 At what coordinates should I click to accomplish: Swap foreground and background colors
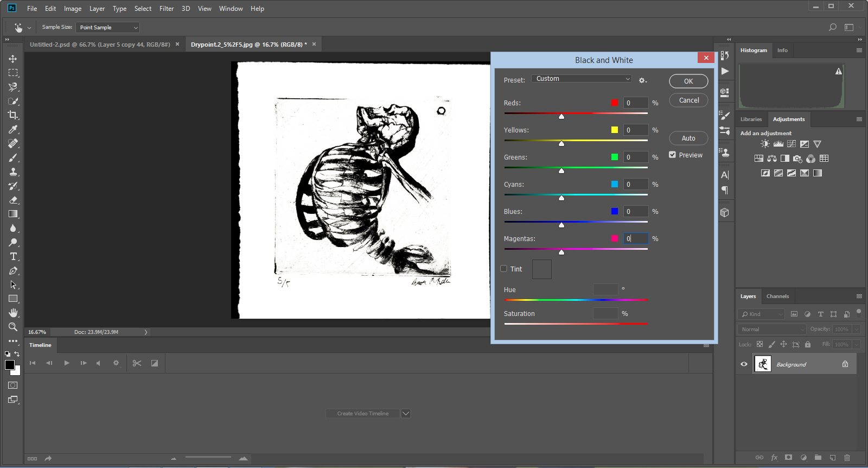click(x=17, y=354)
